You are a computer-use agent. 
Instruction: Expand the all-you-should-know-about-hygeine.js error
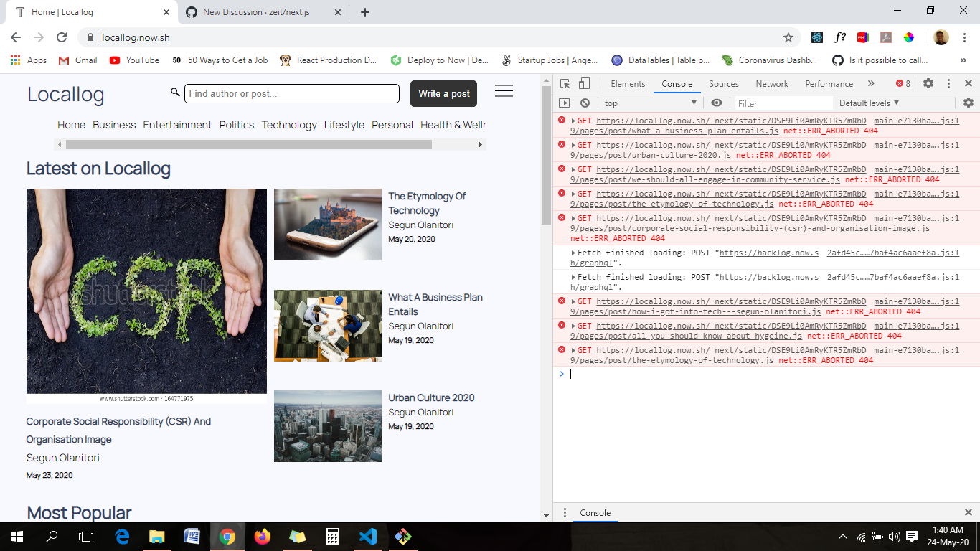point(573,326)
